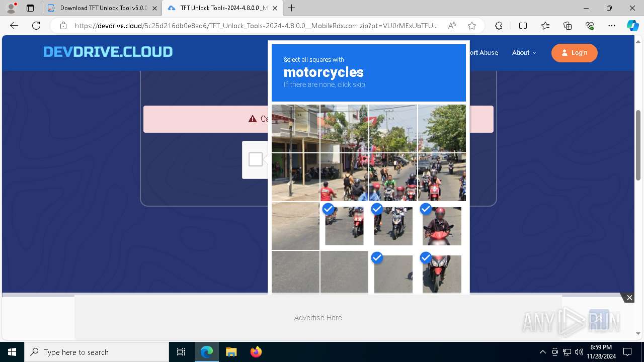Screen dimensions: 644x362
Task: Select captcha tile with riders near red flags
Action: pyautogui.click(x=393, y=177)
